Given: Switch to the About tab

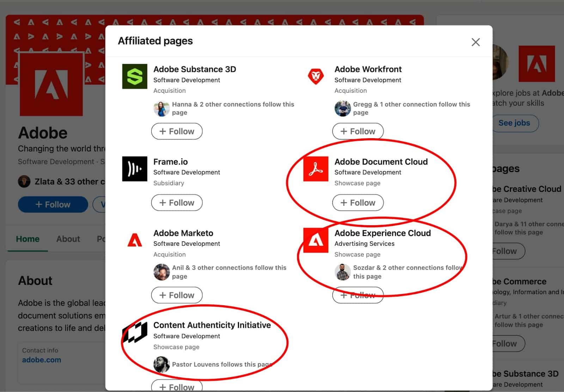Looking at the screenshot, I should [68, 239].
